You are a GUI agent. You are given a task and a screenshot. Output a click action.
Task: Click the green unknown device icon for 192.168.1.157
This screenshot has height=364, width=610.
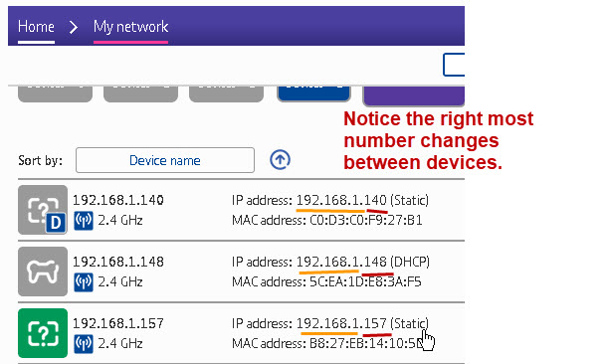[43, 333]
